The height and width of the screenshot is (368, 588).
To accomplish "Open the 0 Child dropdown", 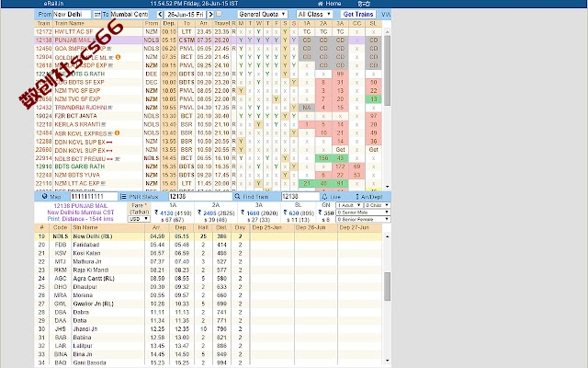I will (378, 205).
